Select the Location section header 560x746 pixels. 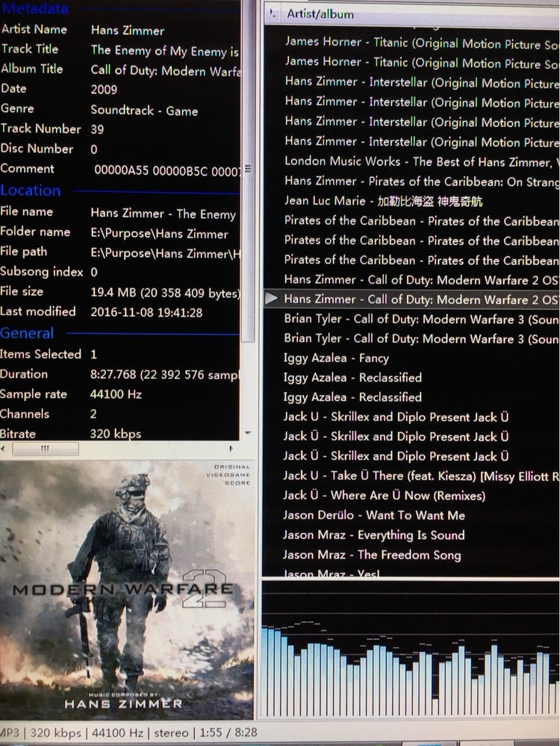[x=31, y=190]
